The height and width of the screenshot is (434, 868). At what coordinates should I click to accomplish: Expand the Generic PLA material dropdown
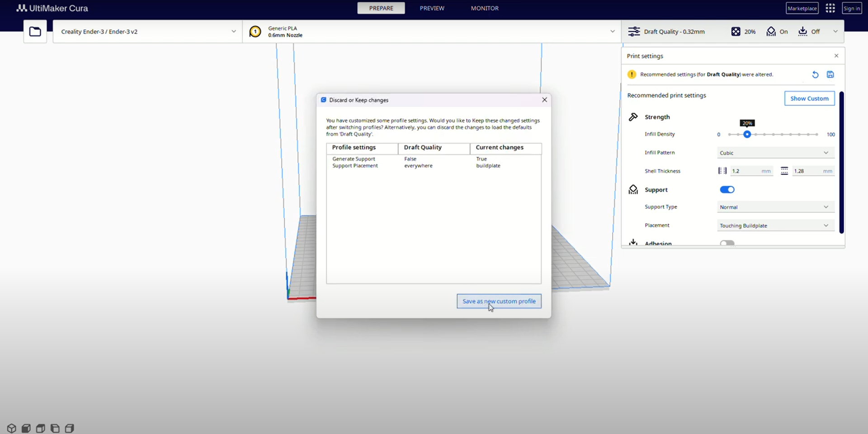coord(432,32)
